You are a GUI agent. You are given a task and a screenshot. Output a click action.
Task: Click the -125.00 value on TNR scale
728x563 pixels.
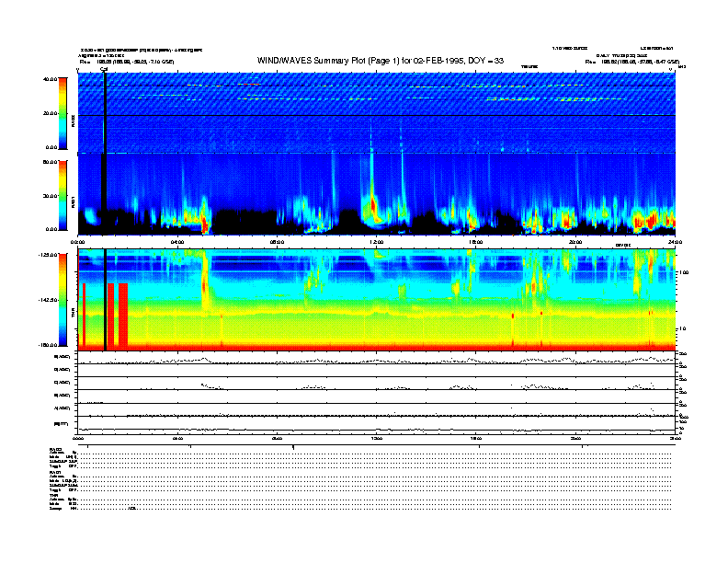pyautogui.click(x=42, y=253)
